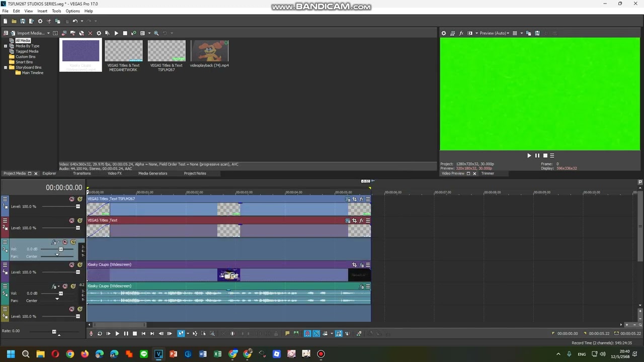
Task: Switch to the Explorer tab
Action: [x=49, y=173]
